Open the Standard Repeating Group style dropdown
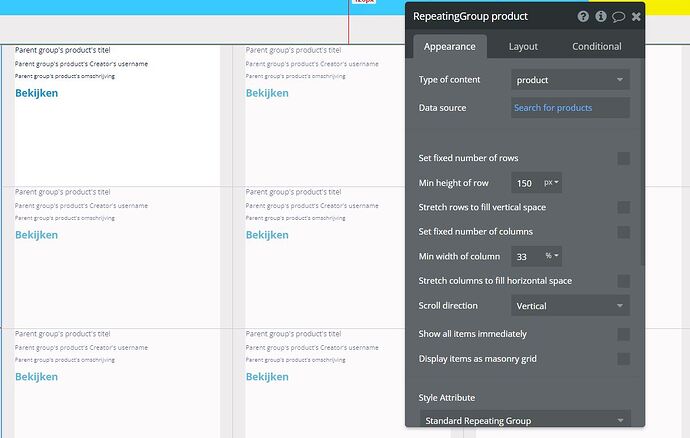 (x=525, y=420)
